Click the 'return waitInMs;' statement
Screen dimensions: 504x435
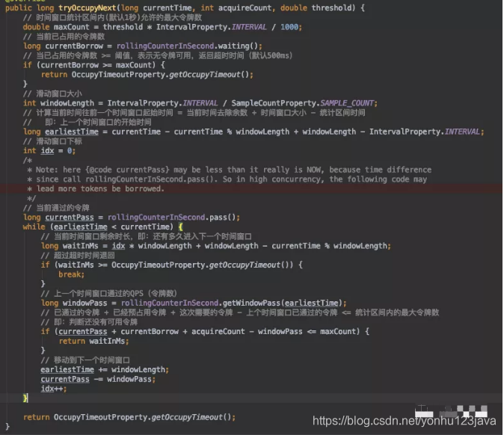pyautogui.click(x=93, y=341)
